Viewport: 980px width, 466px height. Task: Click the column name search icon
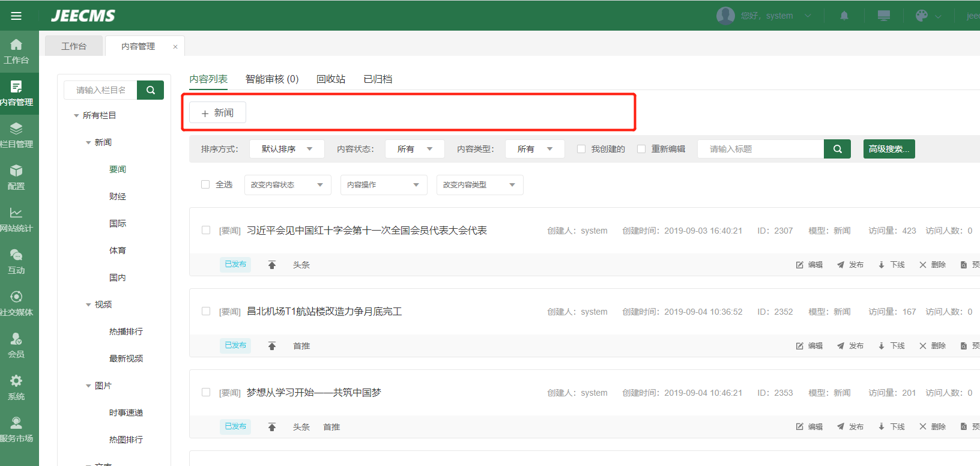click(x=151, y=90)
